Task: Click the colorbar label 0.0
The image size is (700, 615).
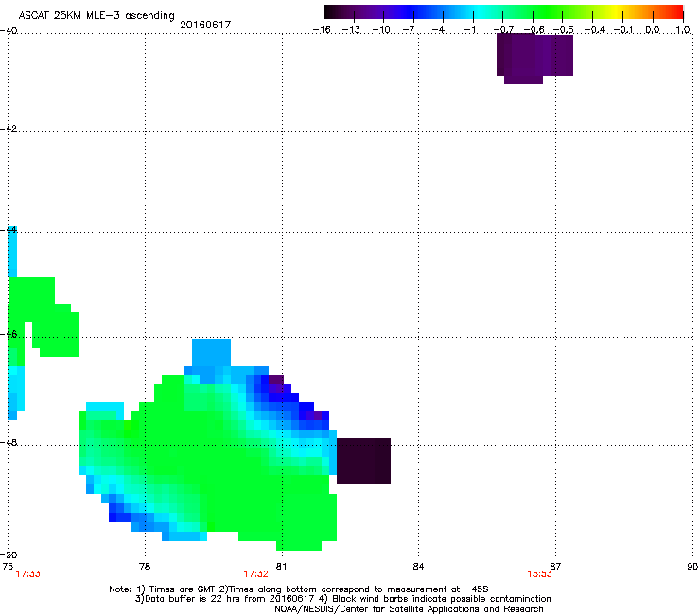Action: coord(653,30)
